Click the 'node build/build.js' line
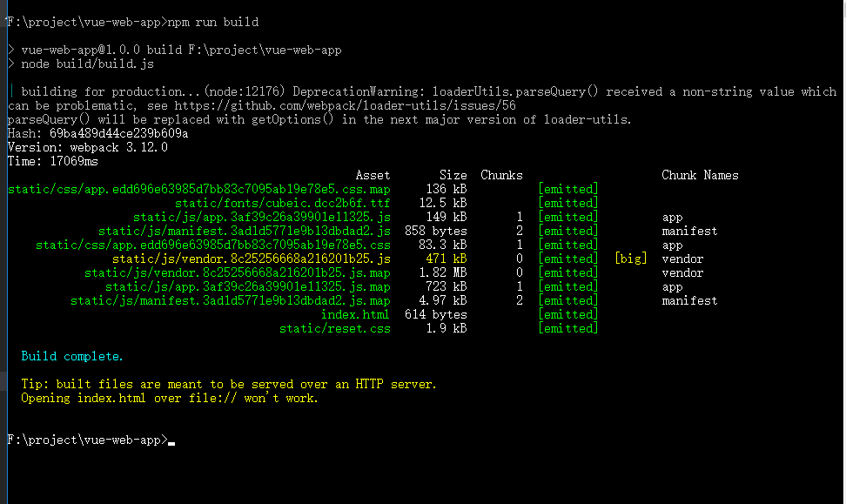The height and width of the screenshot is (504, 846). tap(87, 64)
